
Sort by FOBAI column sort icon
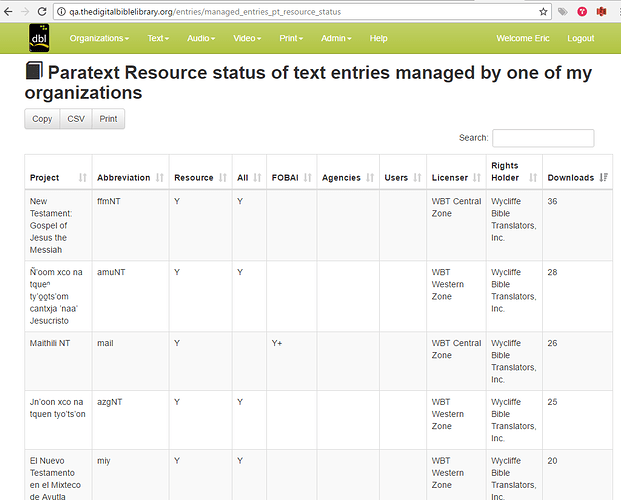[x=308, y=177]
